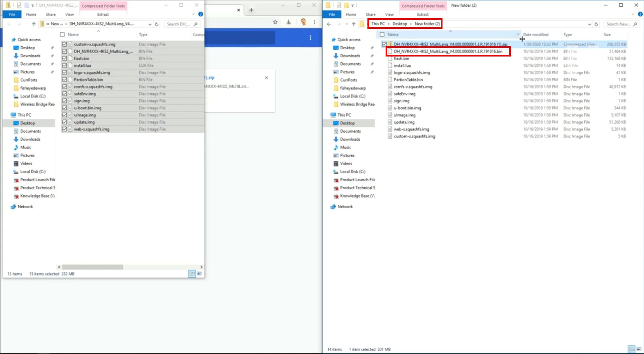The image size is (644, 354).
Task: Click New folder icon in New folder (2) title bar
Action: pyautogui.click(x=346, y=5)
